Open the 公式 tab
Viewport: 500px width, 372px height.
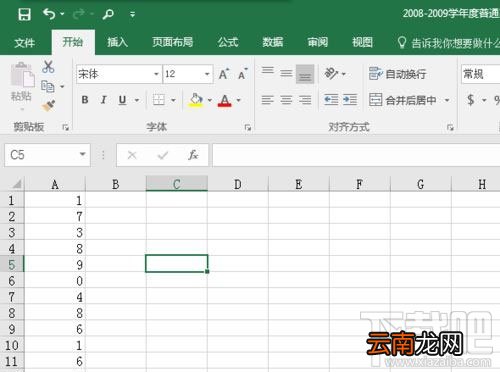click(228, 42)
